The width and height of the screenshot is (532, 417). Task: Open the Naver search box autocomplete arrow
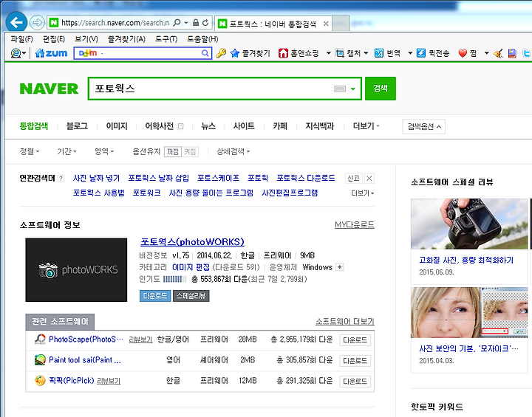coord(353,89)
